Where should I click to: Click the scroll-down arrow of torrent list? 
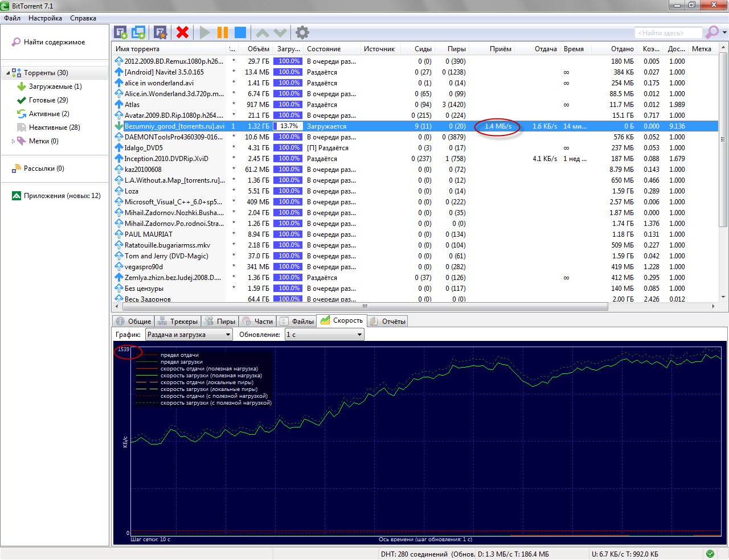pyautogui.click(x=723, y=297)
